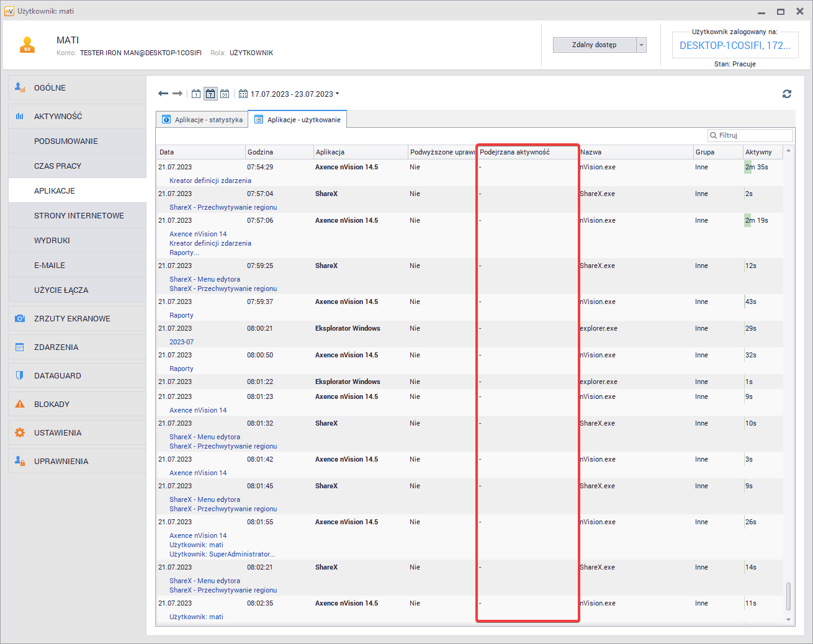Click the forward arrow navigation icon
The width and height of the screenshot is (813, 644).
tap(177, 94)
